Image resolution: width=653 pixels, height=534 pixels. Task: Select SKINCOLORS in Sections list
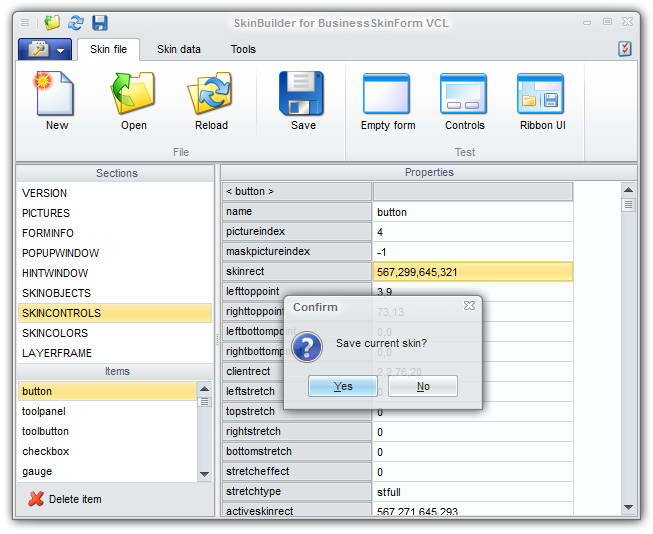55,333
